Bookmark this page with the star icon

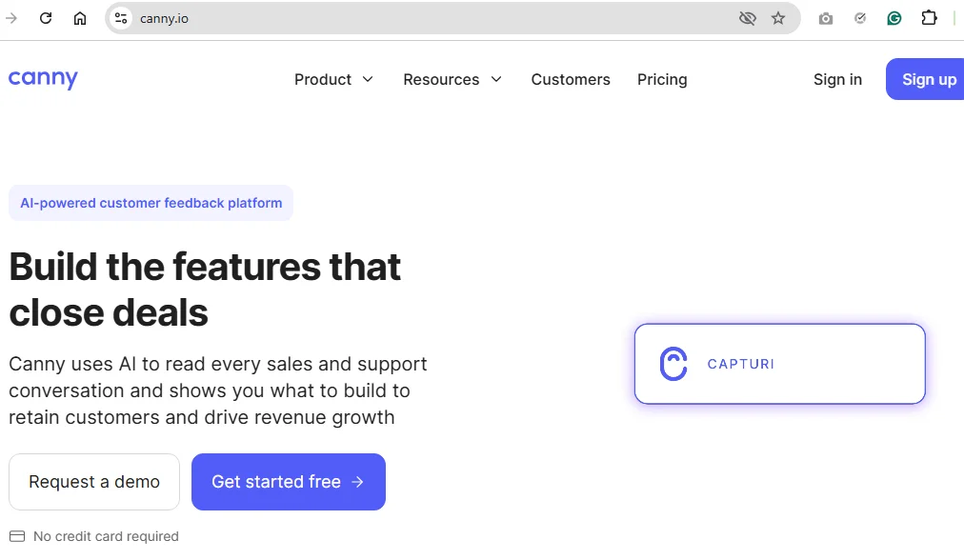point(778,18)
